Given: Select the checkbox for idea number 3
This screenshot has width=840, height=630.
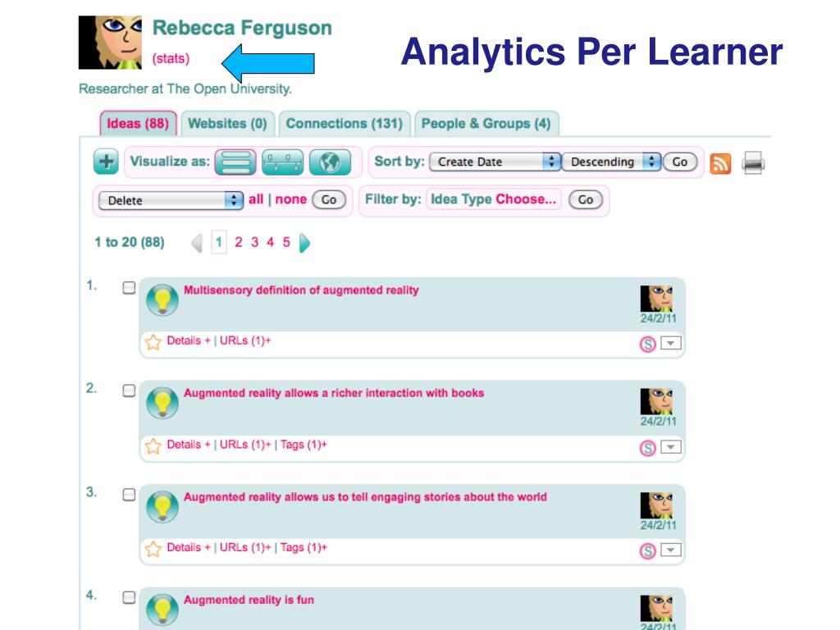Looking at the screenshot, I should coord(129,495).
